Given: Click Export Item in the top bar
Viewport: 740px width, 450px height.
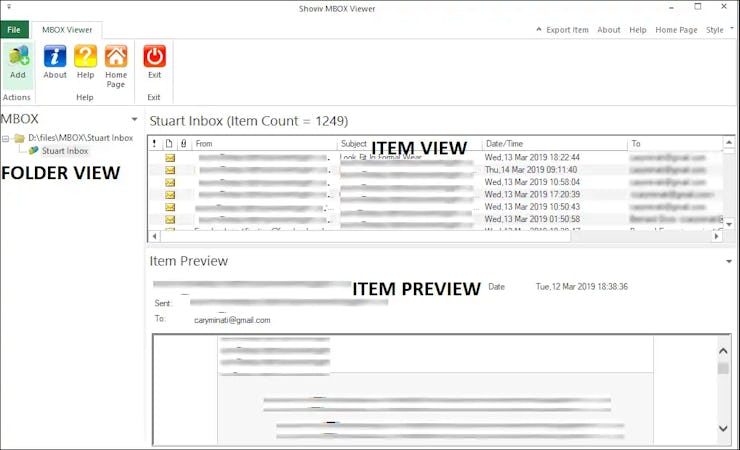Looking at the screenshot, I should 567,30.
